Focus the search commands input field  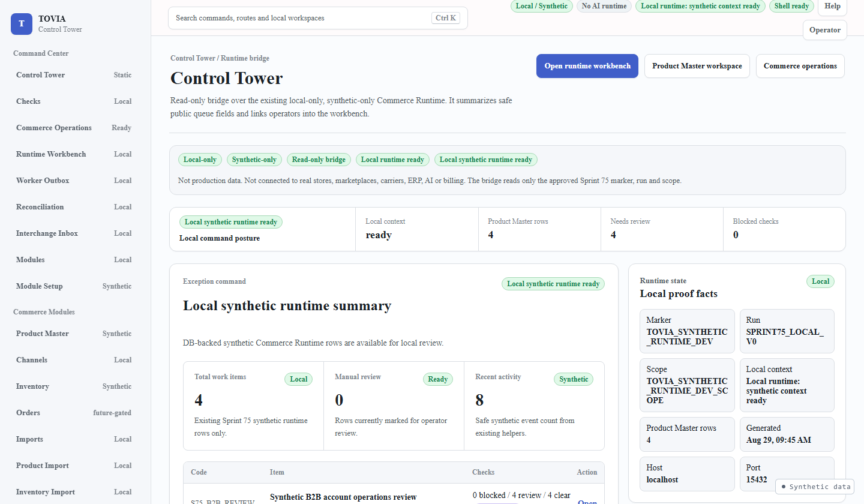(x=317, y=18)
